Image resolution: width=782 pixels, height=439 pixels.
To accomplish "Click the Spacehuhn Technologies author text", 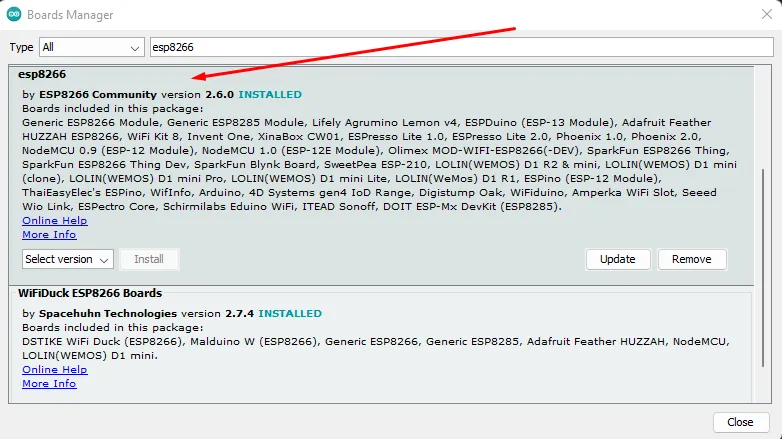I will [108, 313].
